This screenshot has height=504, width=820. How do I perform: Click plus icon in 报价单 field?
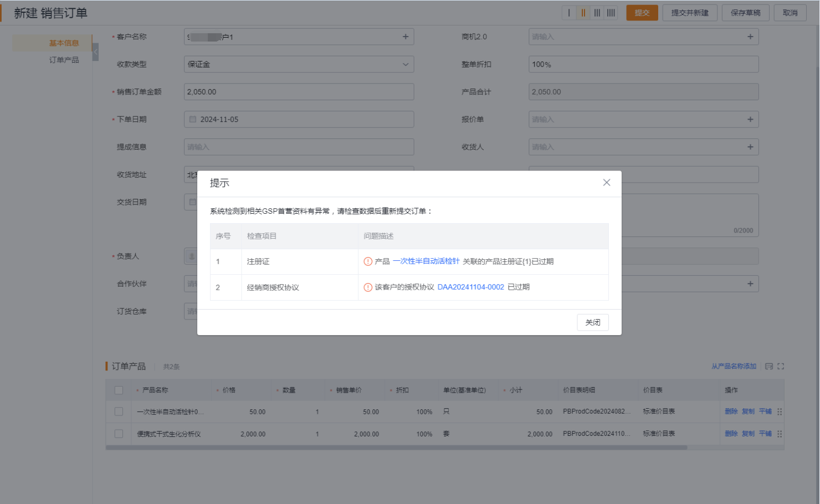[750, 119]
